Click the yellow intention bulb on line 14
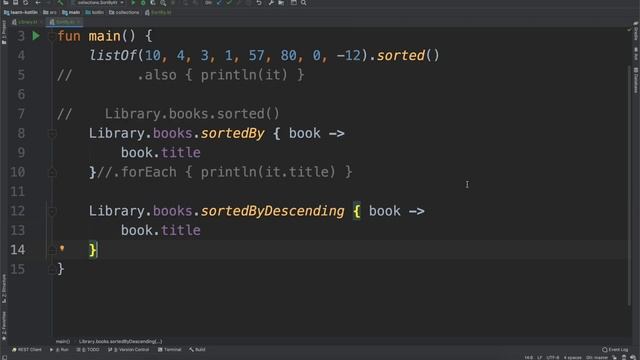 click(62, 248)
